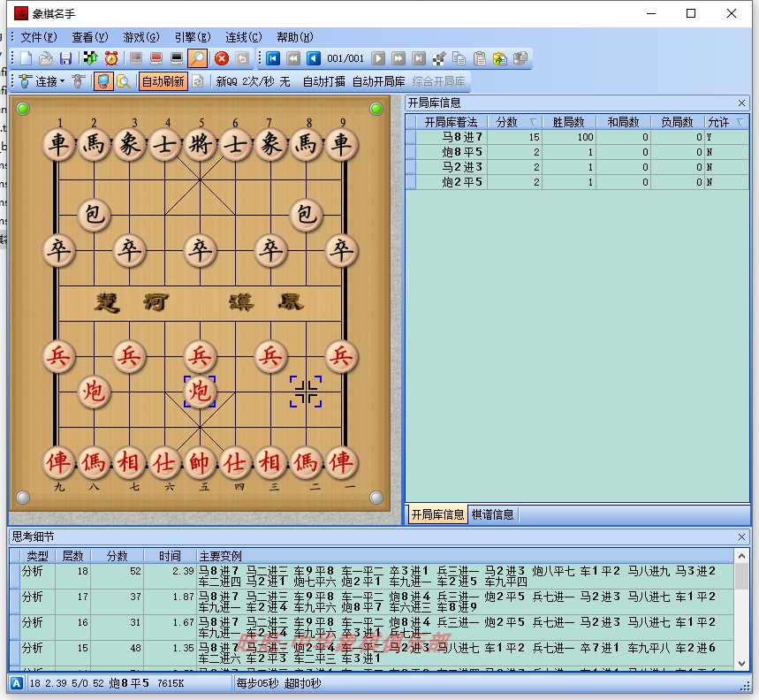
Task: Click the layer 18 analysis row
Action: (x=372, y=575)
